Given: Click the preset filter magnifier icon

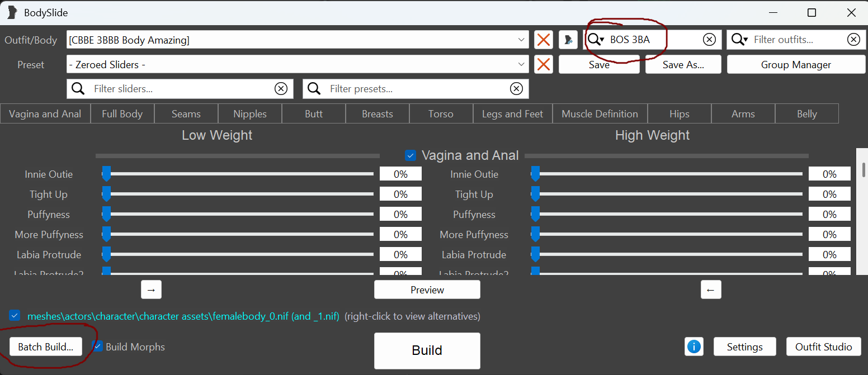Looking at the screenshot, I should click(314, 89).
